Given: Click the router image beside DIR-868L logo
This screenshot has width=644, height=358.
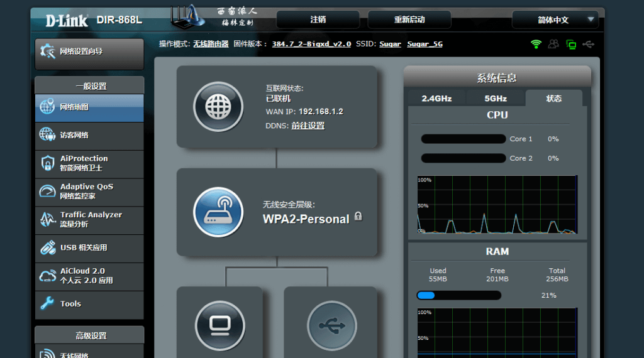Looking at the screenshot, I should tap(187, 17).
